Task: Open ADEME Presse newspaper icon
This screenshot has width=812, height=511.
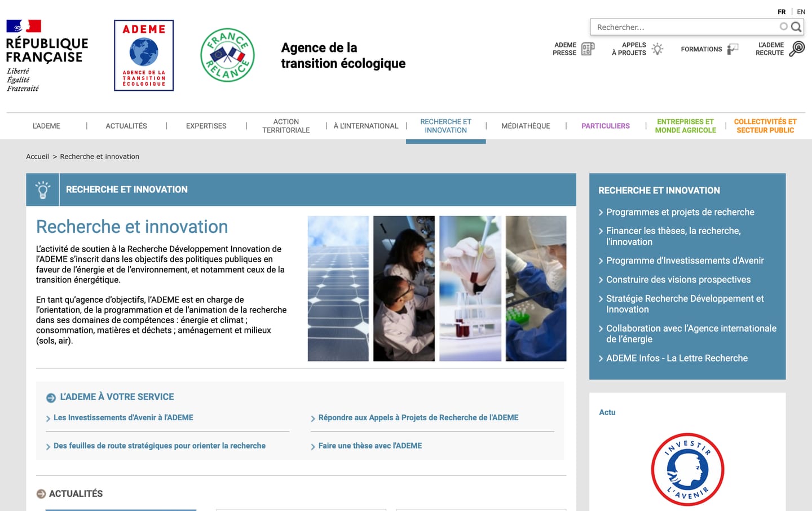Action: click(588, 49)
